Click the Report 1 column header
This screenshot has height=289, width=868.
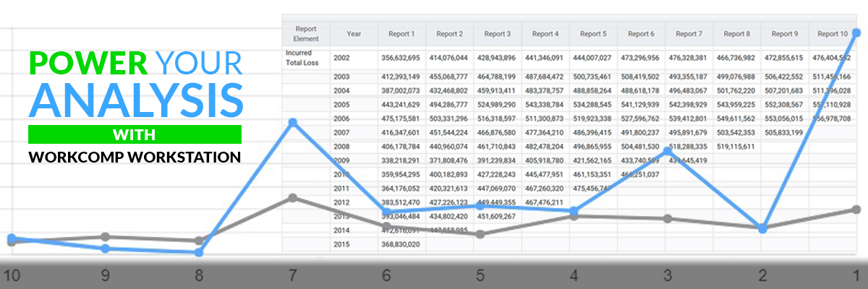(x=401, y=33)
